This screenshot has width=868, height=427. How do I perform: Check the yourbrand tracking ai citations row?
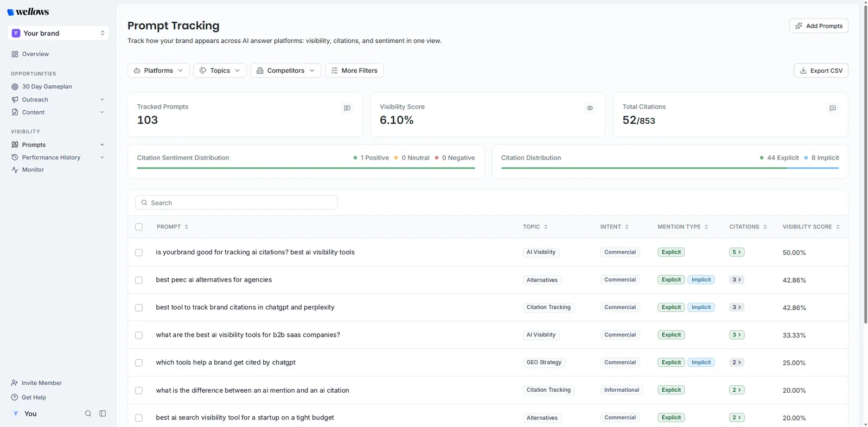pos(139,253)
